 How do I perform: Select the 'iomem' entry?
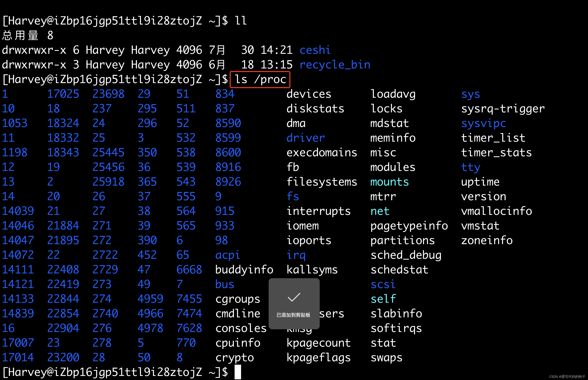coord(302,226)
